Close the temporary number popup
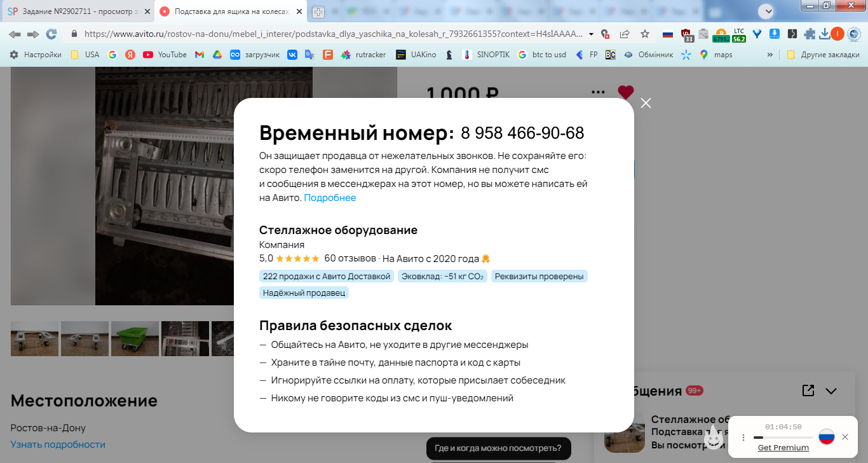 646,103
